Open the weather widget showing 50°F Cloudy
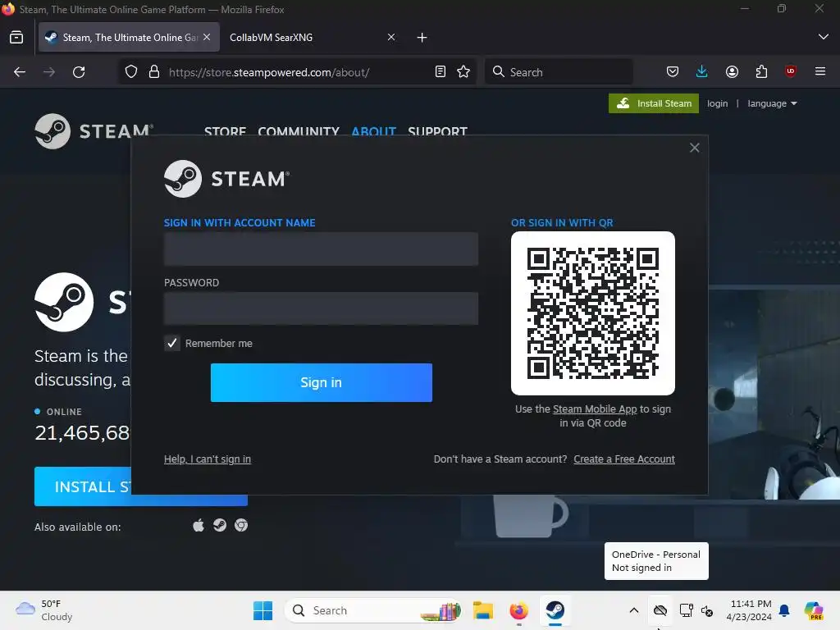Image resolution: width=840 pixels, height=630 pixels. pos(44,610)
